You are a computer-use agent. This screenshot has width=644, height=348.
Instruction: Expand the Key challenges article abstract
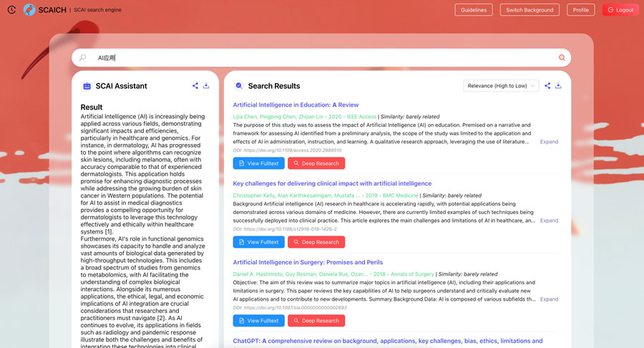pos(549,221)
